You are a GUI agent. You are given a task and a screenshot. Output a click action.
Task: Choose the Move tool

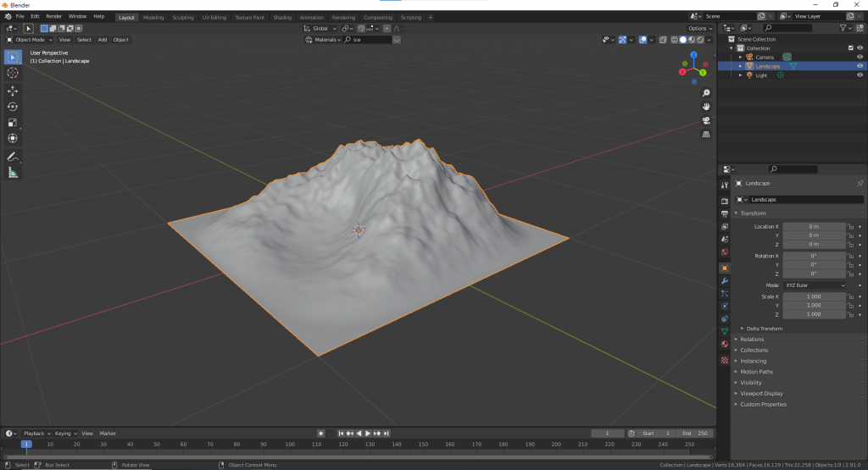13,91
